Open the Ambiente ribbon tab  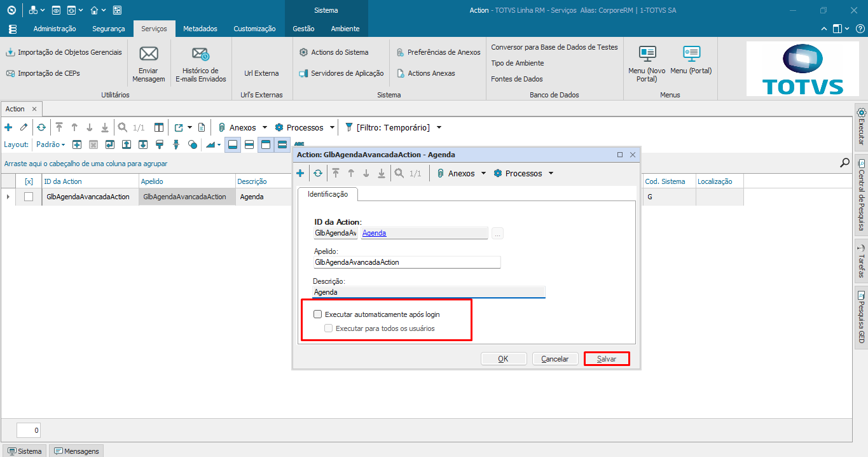click(x=345, y=29)
